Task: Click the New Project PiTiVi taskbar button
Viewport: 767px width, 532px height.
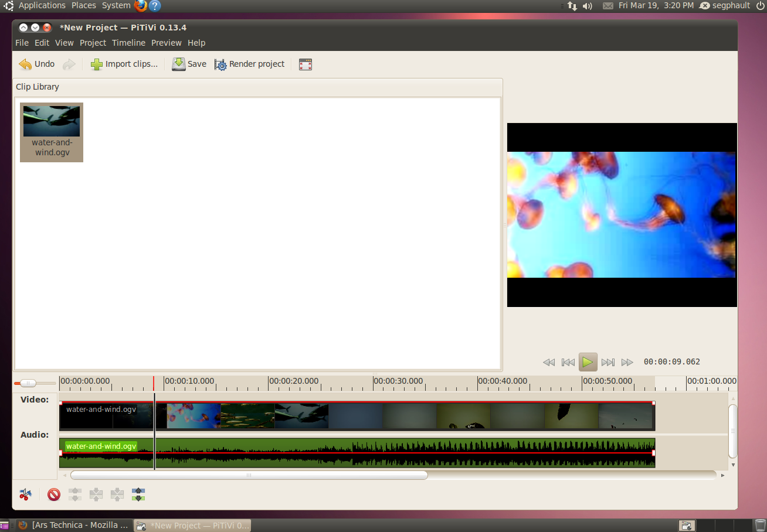Action: click(192, 526)
